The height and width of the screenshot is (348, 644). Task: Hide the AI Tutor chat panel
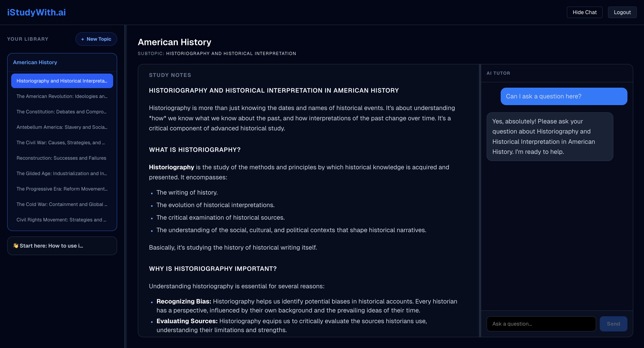585,12
